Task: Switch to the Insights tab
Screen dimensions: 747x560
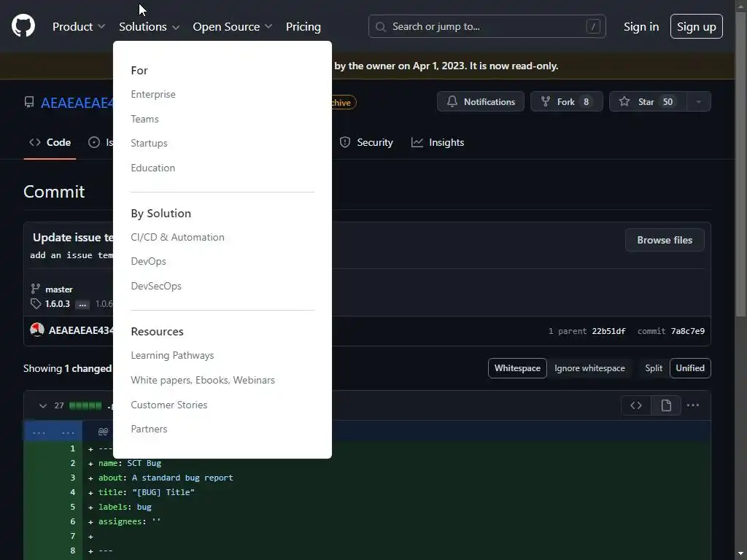Action: 438,142
